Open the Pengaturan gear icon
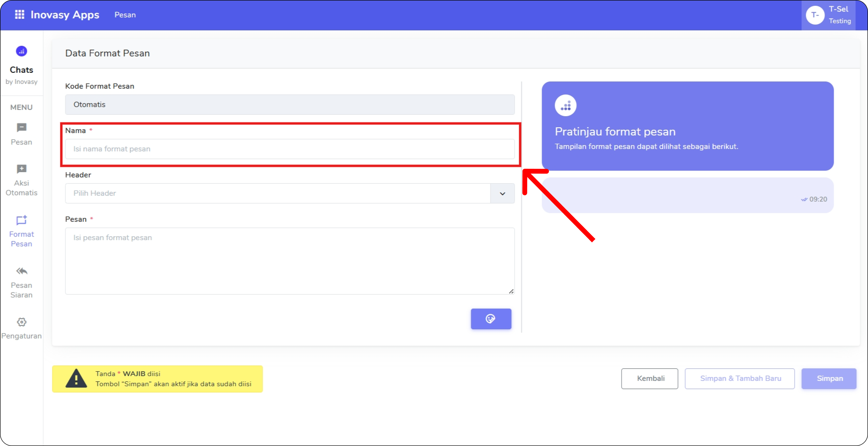Viewport: 868px width, 446px height. [x=21, y=322]
